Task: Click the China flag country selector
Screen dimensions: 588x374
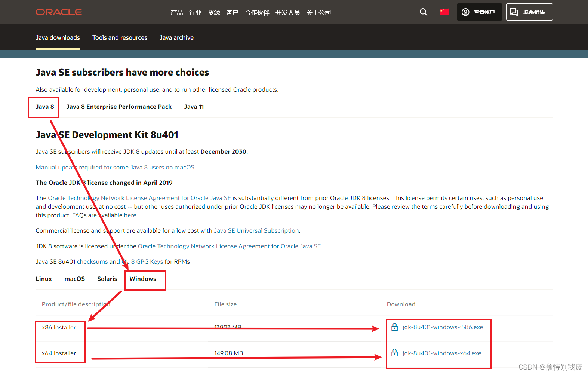Action: click(x=444, y=12)
